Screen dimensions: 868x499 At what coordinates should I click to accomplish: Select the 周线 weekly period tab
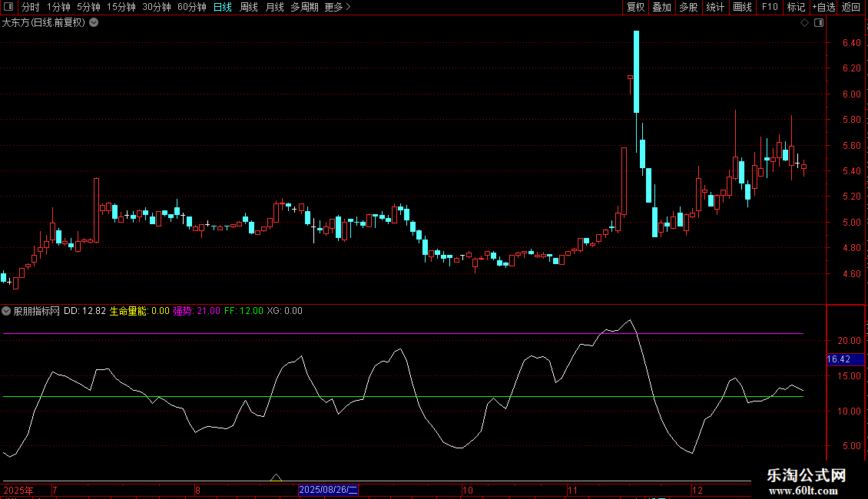click(249, 7)
